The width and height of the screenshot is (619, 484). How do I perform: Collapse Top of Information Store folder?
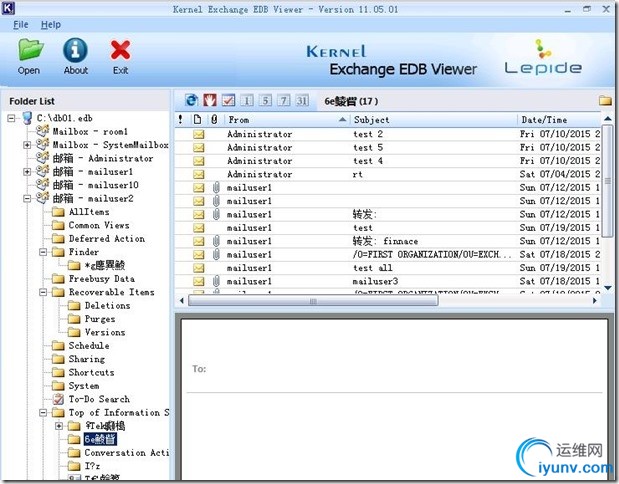tap(43, 413)
